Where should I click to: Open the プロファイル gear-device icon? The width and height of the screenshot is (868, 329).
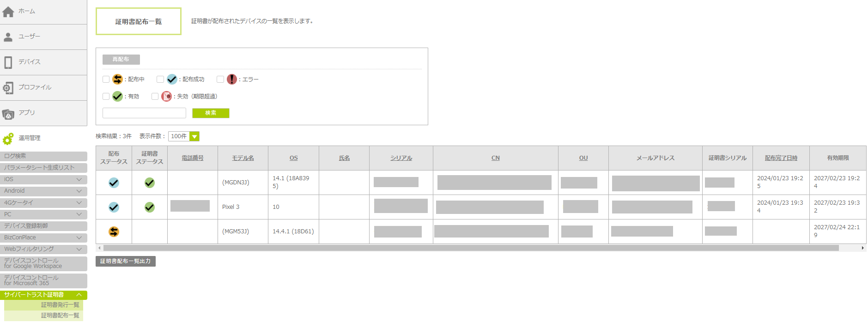coord(8,88)
